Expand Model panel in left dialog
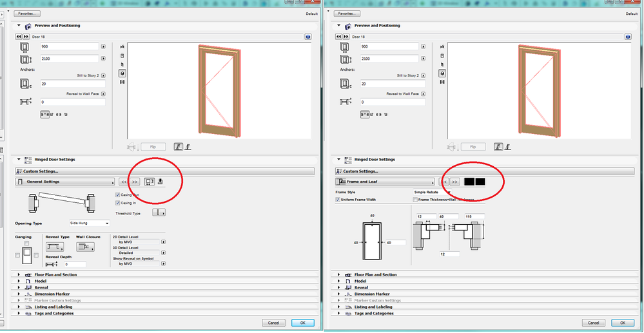644x333 pixels. tap(19, 281)
